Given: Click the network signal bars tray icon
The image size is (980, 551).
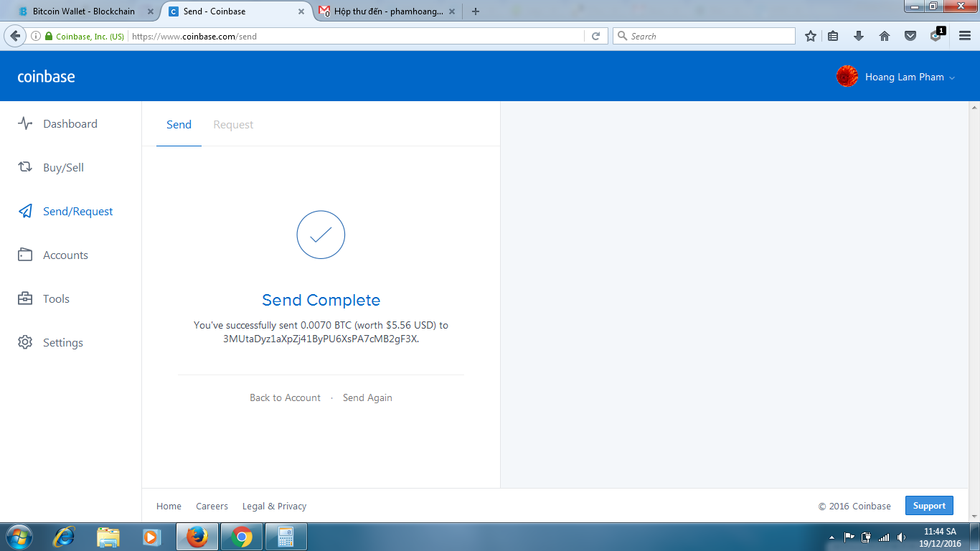Looking at the screenshot, I should [x=884, y=537].
